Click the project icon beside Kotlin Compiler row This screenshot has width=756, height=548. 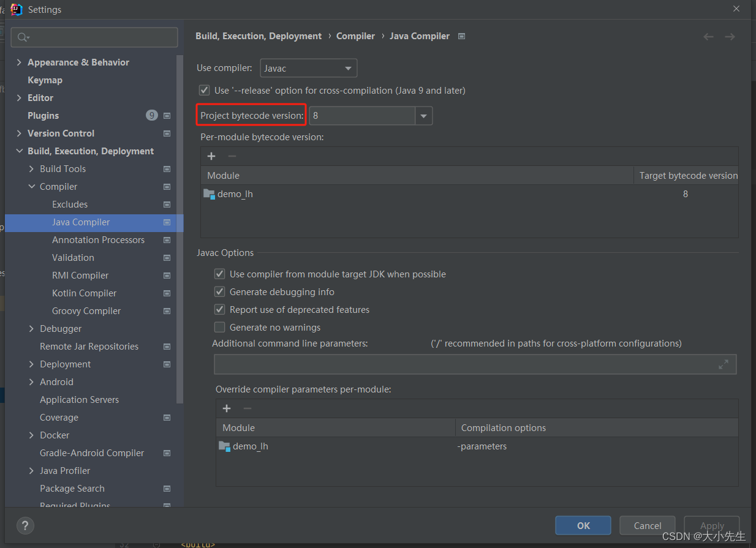[x=167, y=293]
